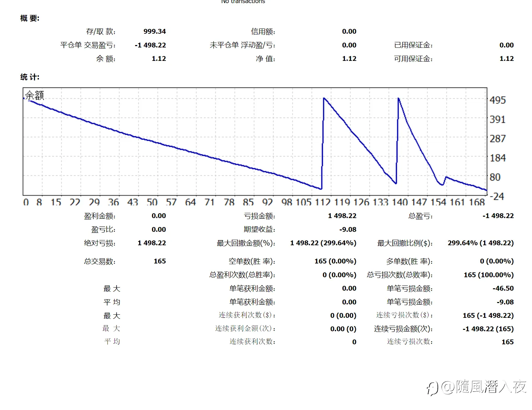Click the 总亏损次数(总败率) label
The width and height of the screenshot is (532, 410).
point(400,275)
